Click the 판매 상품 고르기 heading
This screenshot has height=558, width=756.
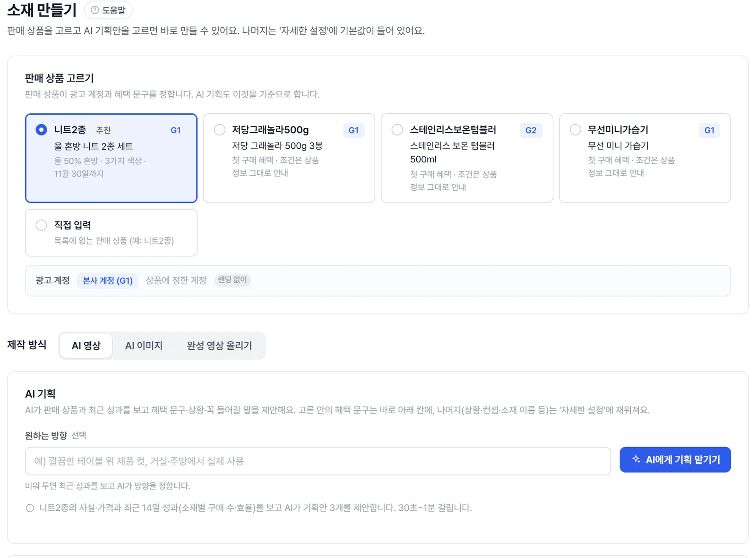coord(60,78)
